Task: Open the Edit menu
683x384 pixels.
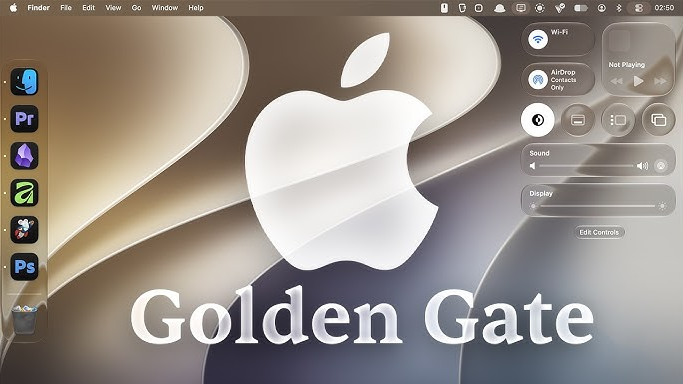Action: [x=88, y=7]
